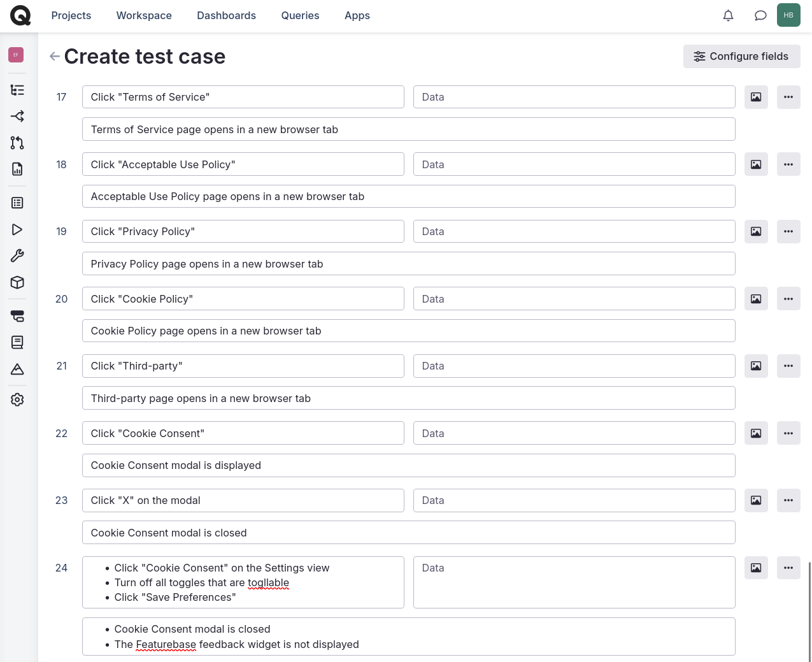Open more options for step 21
Screen dimensions: 812x662
[x=788, y=366]
